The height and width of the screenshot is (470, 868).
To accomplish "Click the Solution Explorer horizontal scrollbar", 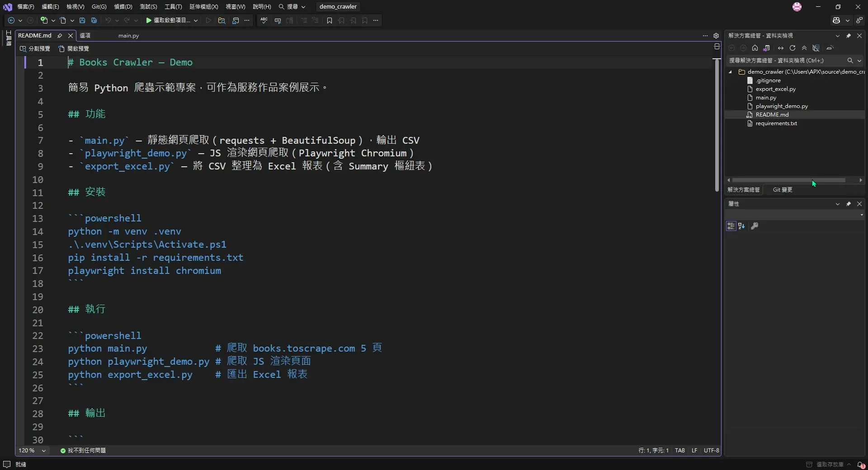I will tap(789, 180).
